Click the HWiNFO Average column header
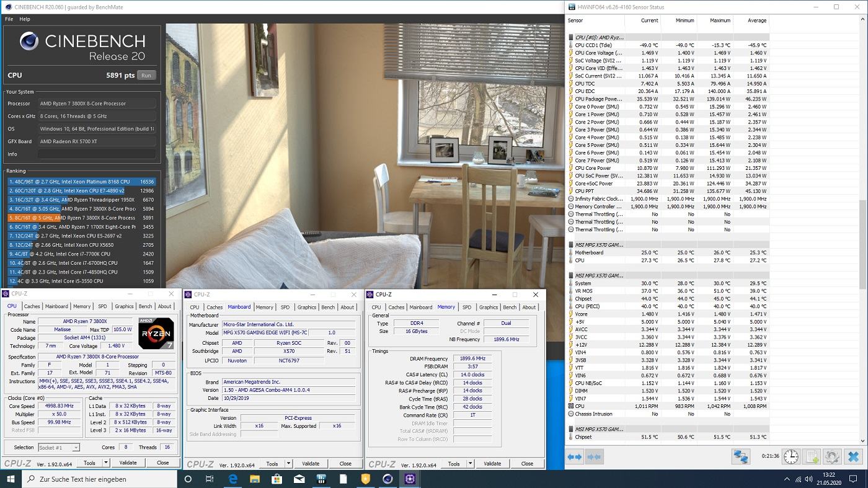This screenshot has height=488, width=868. pyautogui.click(x=751, y=20)
